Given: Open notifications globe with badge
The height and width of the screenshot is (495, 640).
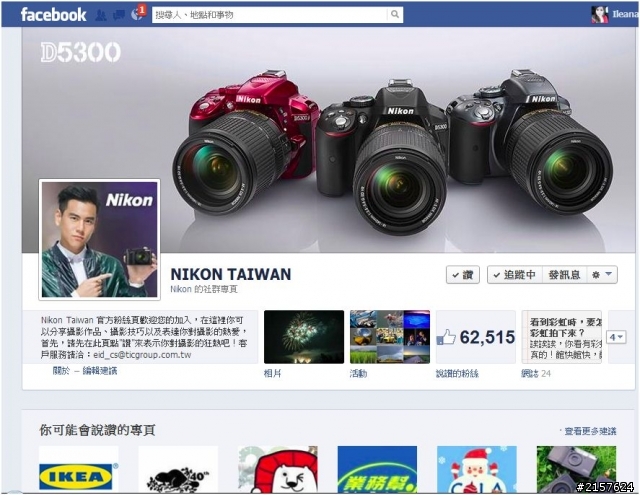Looking at the screenshot, I should [138, 13].
